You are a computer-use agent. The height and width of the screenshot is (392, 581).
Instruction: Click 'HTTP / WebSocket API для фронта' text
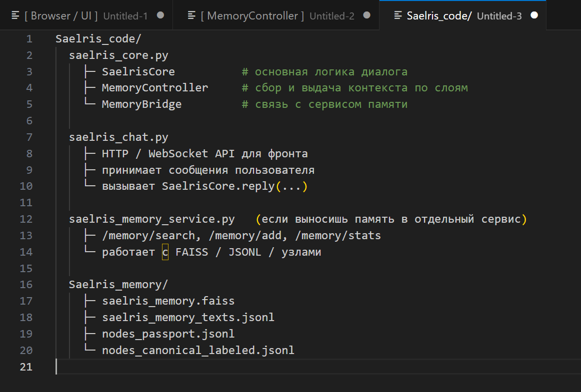[x=205, y=154]
